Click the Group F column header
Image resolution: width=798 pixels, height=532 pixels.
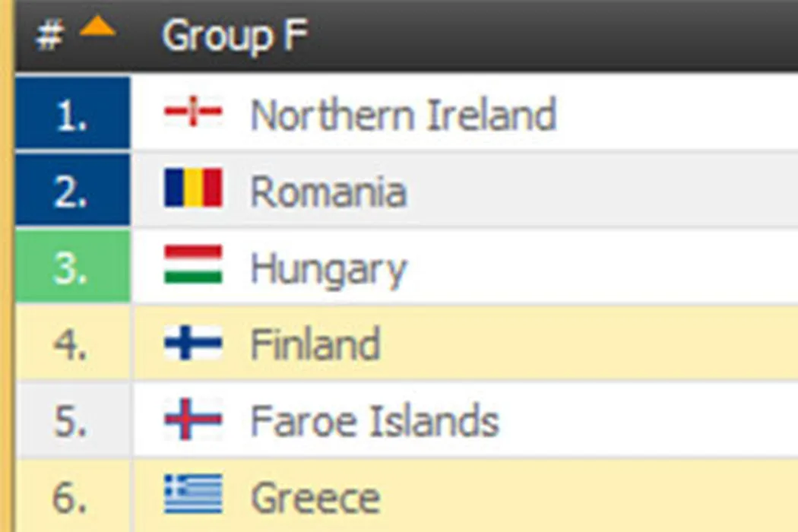[x=235, y=36]
